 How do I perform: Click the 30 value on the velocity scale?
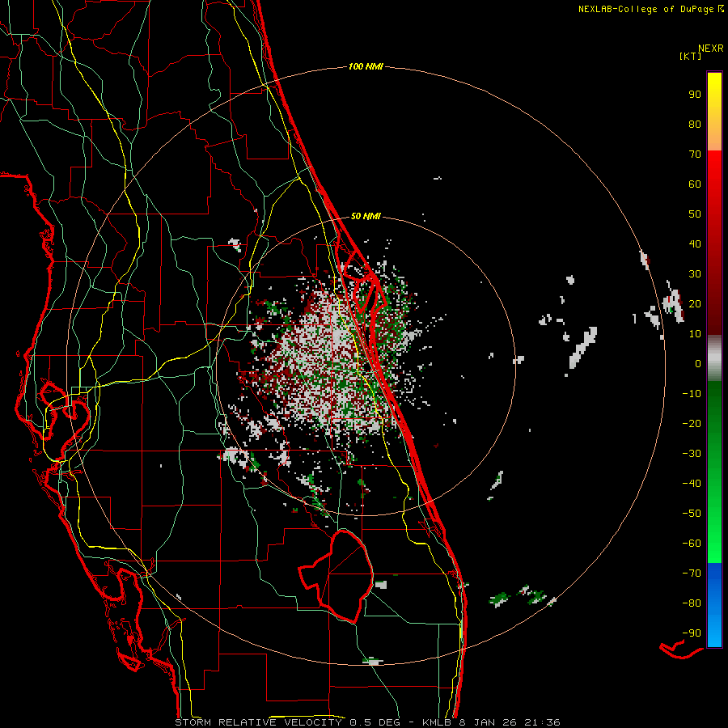tap(695, 274)
